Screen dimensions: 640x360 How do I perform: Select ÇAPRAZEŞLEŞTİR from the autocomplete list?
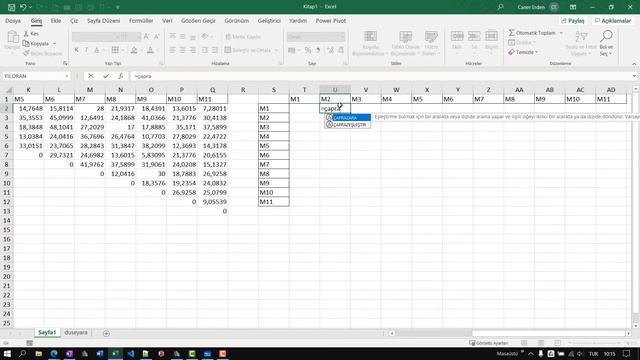click(348, 124)
